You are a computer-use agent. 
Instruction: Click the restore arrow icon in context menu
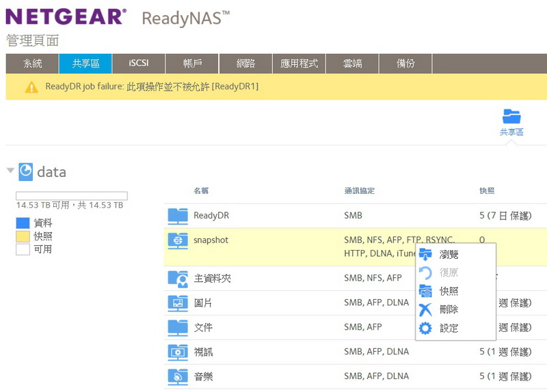click(425, 273)
